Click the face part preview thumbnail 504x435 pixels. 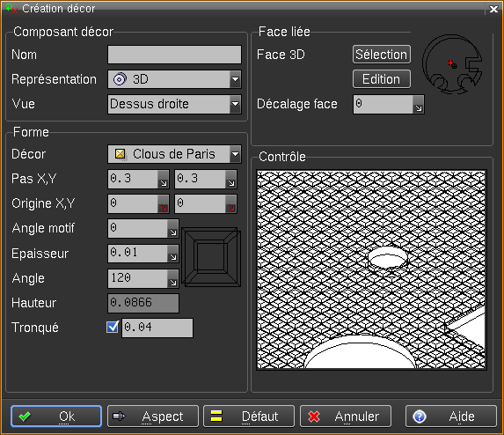pyautogui.click(x=452, y=64)
